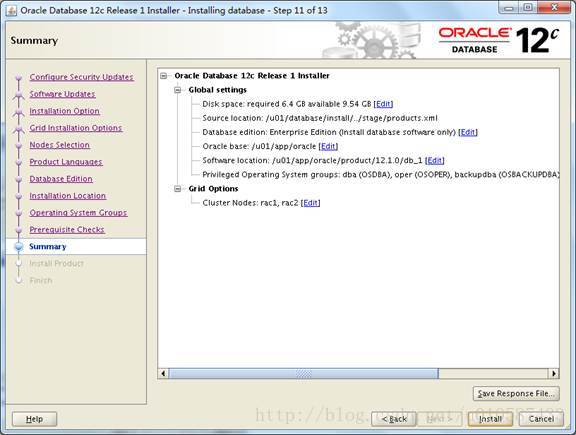Collapse the Global settings node
The image size is (576, 435).
(x=178, y=90)
